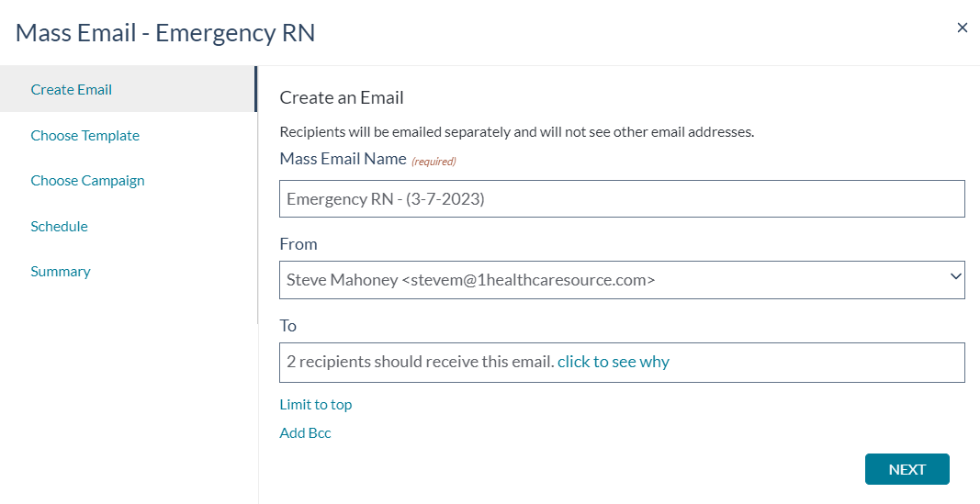Image resolution: width=980 pixels, height=504 pixels.
Task: Click the Create an Email heading
Action: click(x=342, y=97)
